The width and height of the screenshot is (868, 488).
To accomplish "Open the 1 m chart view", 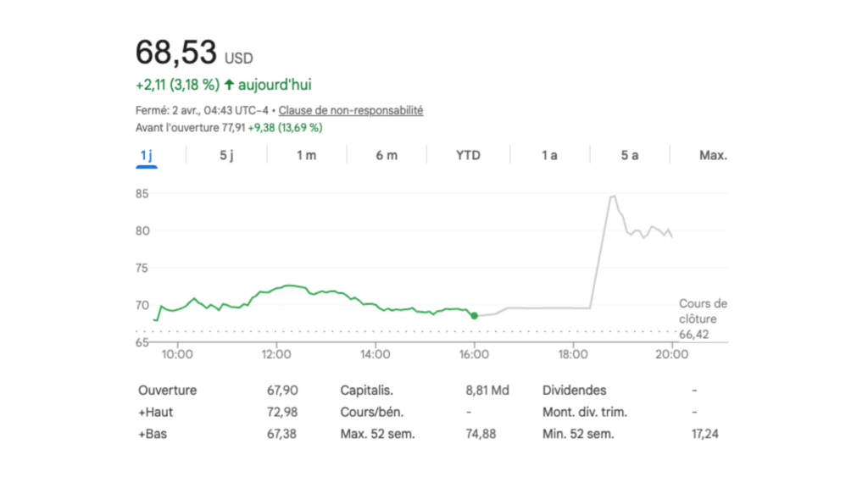I will 306,155.
